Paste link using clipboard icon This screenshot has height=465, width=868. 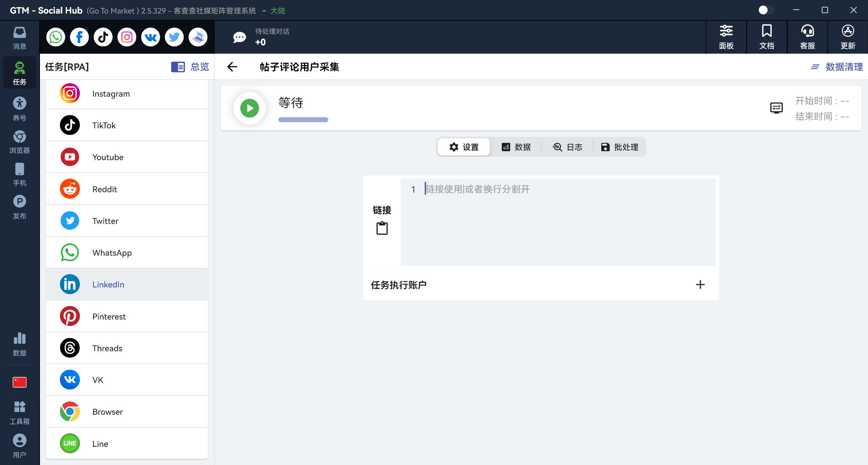tap(382, 228)
